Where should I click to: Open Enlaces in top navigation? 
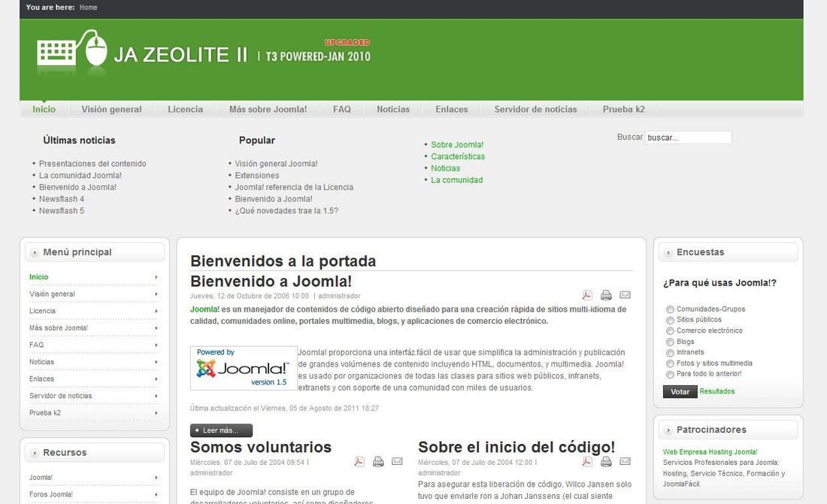452,109
